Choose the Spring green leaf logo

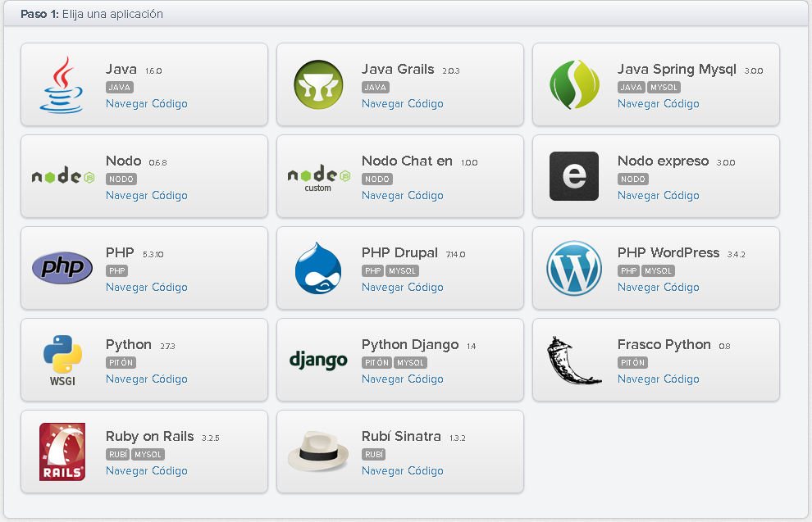pyautogui.click(x=574, y=84)
